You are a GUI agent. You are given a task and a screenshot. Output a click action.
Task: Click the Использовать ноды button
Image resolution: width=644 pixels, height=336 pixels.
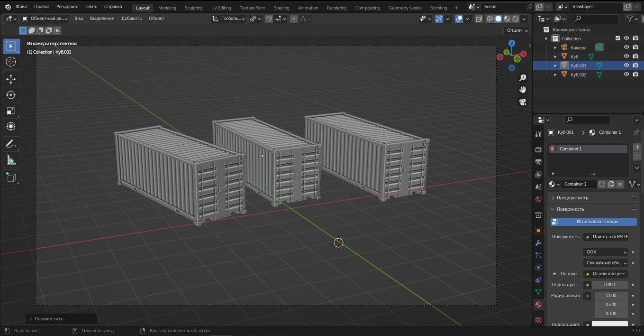pyautogui.click(x=594, y=222)
